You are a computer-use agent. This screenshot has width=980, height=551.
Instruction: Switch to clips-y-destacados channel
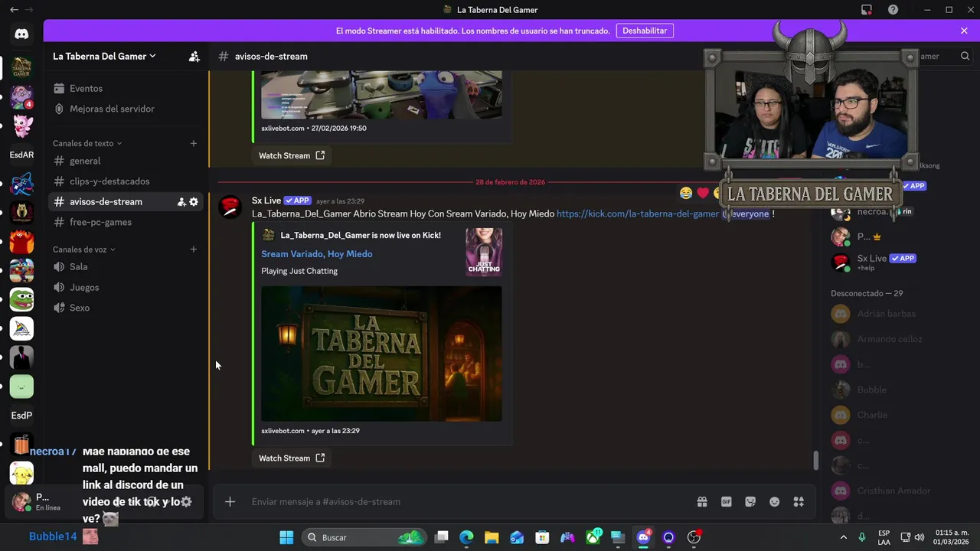[126, 181]
